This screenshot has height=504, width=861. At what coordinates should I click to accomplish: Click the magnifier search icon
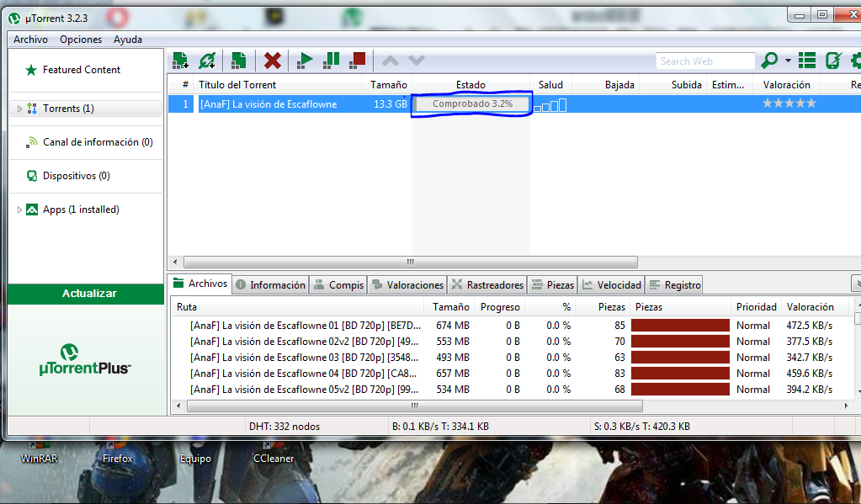point(769,60)
